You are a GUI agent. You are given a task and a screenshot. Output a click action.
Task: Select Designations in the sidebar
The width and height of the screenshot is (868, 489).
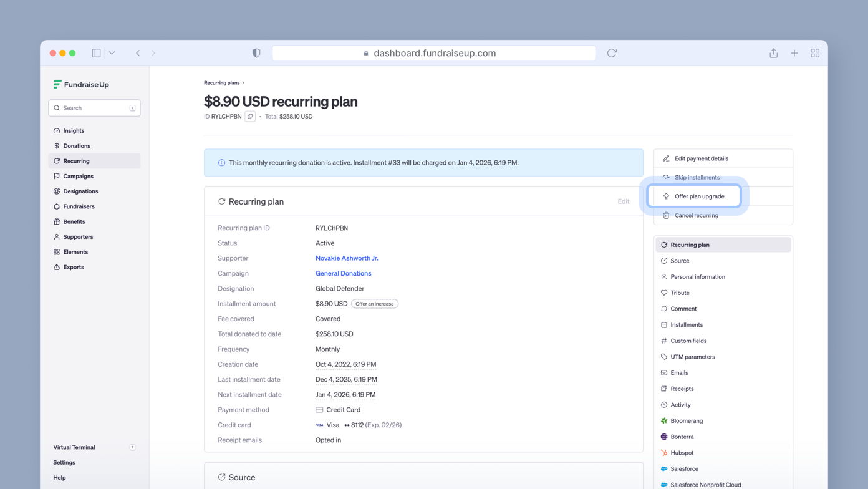(80, 191)
